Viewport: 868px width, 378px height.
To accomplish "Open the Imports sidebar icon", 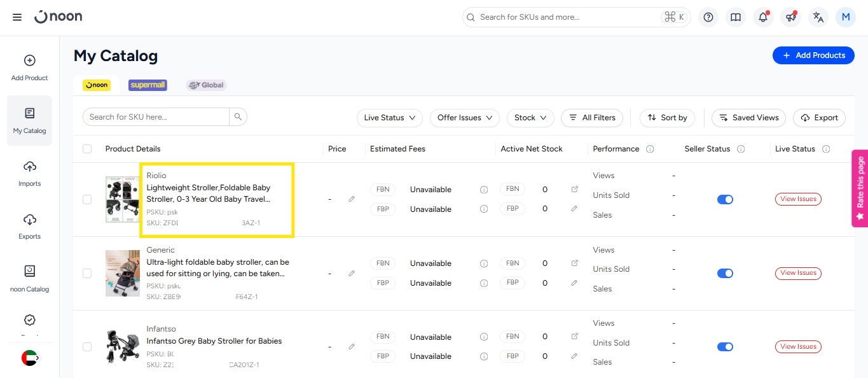I will click(29, 173).
